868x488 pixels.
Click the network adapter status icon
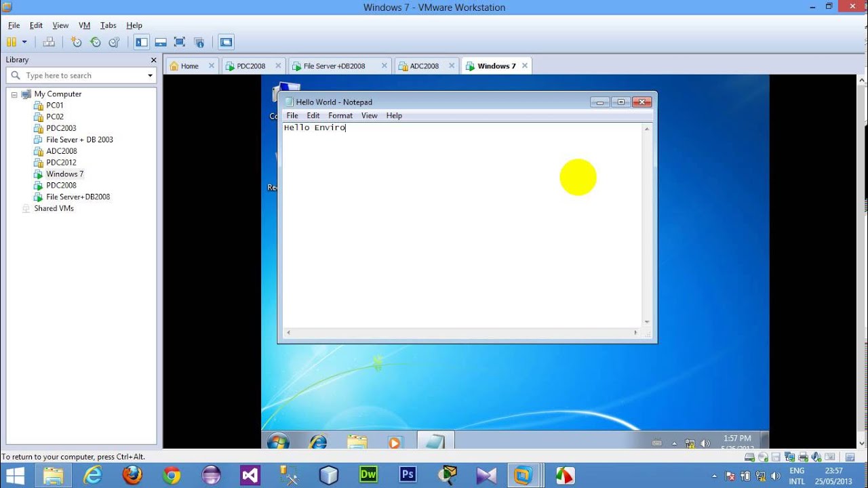[790, 457]
